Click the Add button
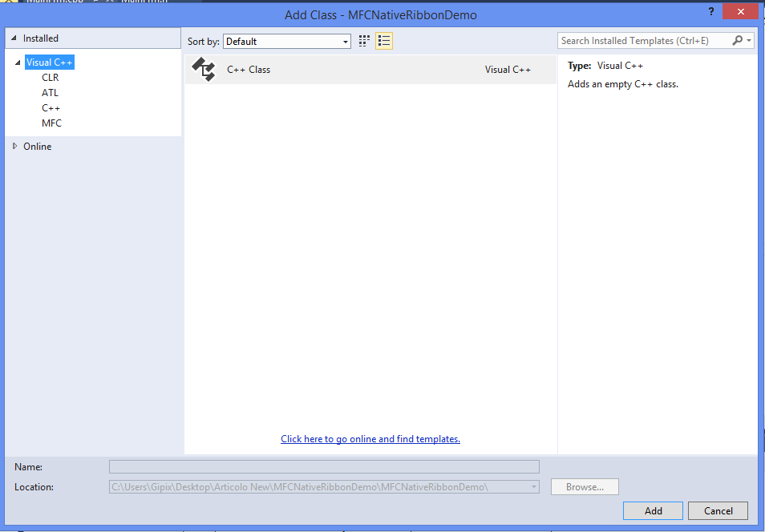Screen dimensions: 765x532 pyautogui.click(x=653, y=510)
